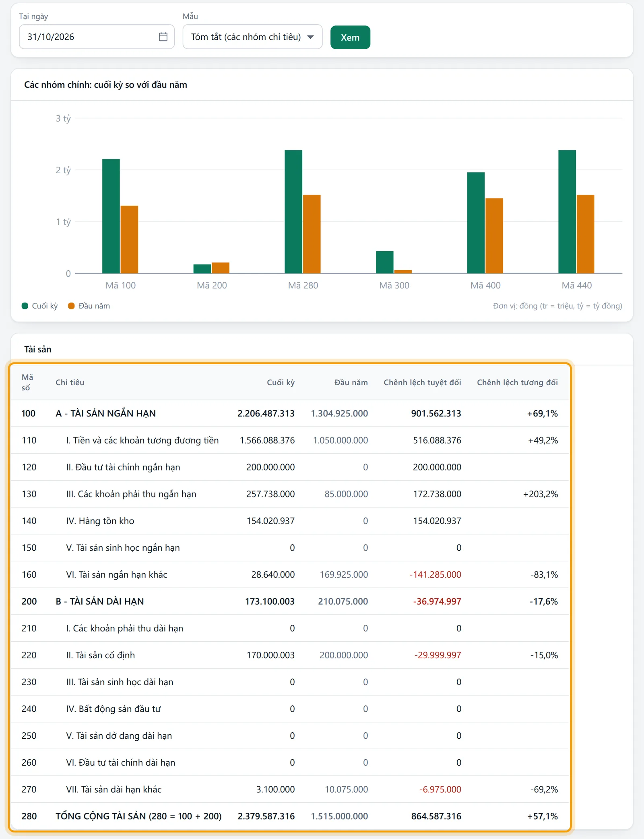Click the date input showing 31/10/2026
The width and height of the screenshot is (644, 839).
[x=97, y=37]
